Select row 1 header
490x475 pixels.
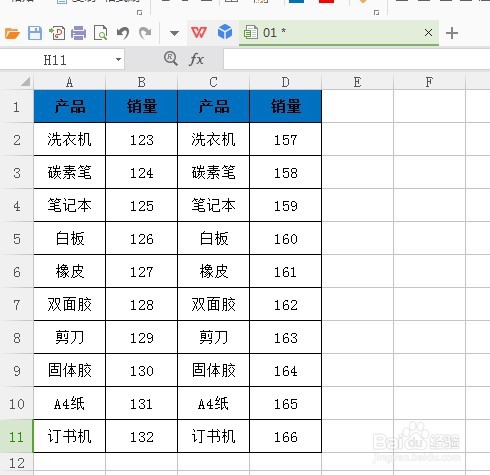(x=16, y=107)
